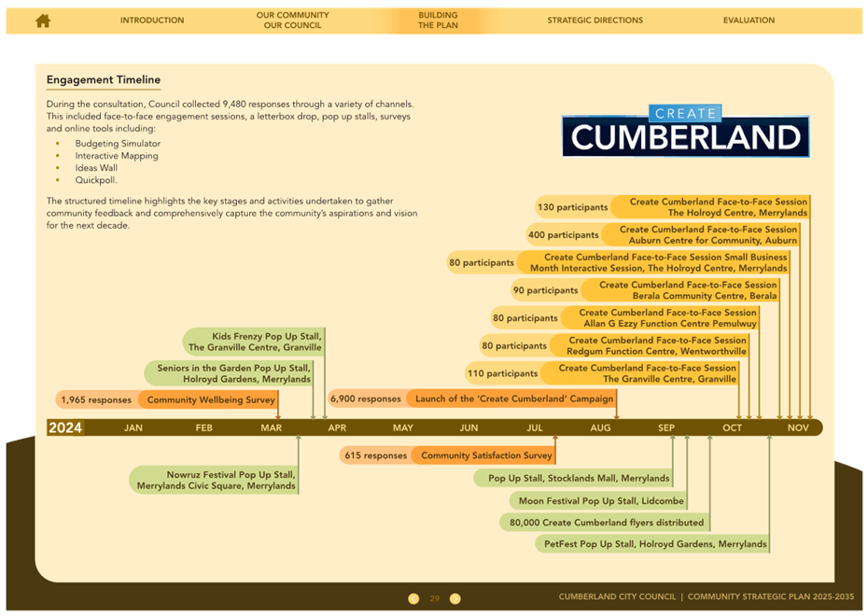Screen dimensions: 868x616
Task: Click the session at Auburn Centre for Community
Action: pos(701,234)
